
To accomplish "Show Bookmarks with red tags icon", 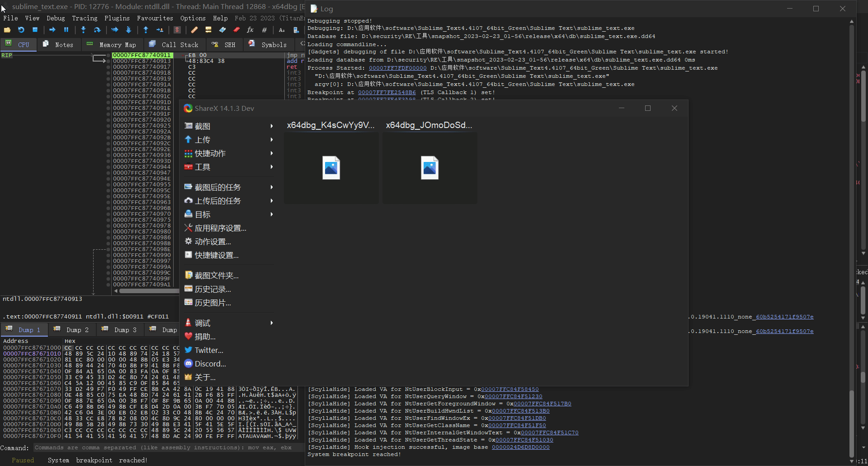I will (x=236, y=30).
